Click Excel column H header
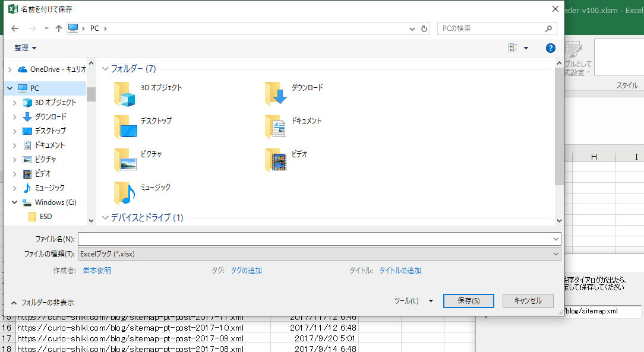This screenshot has height=352, width=644. [x=594, y=156]
